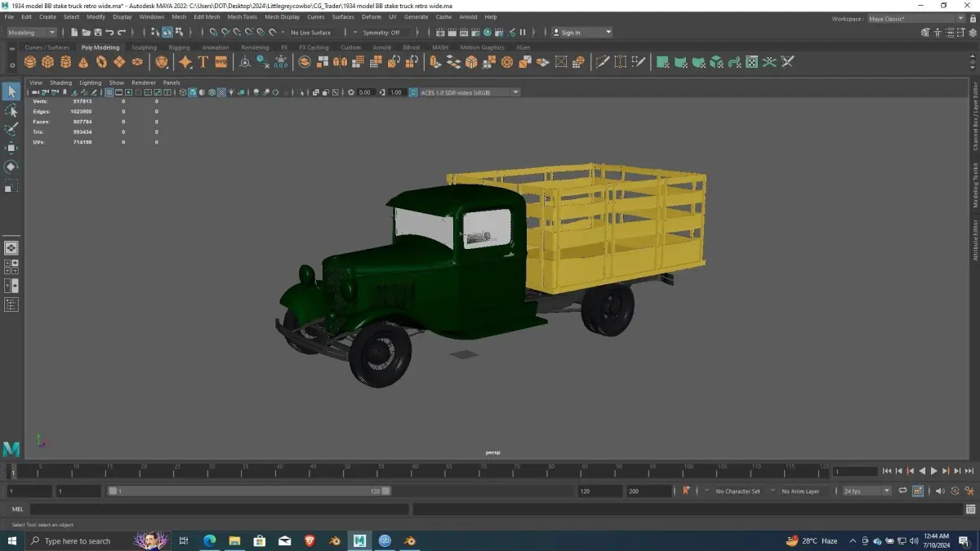Switch to the Sculpting shelf tab

pyautogui.click(x=144, y=47)
